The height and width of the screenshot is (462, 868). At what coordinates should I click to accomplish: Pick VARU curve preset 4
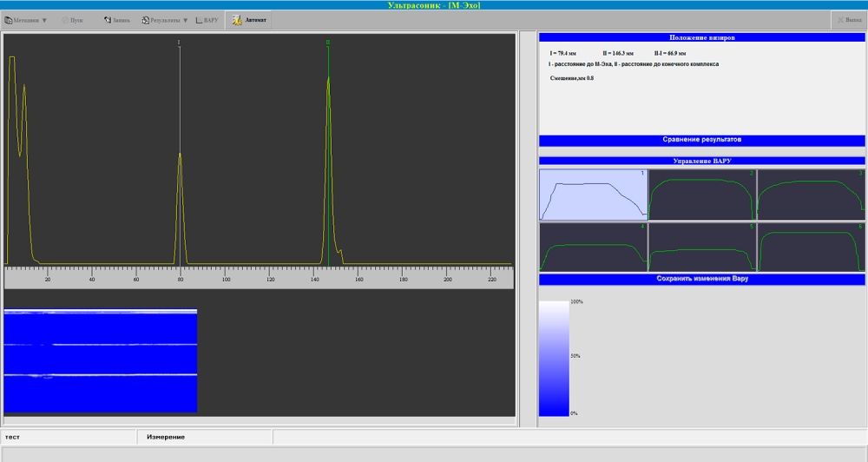(593, 247)
